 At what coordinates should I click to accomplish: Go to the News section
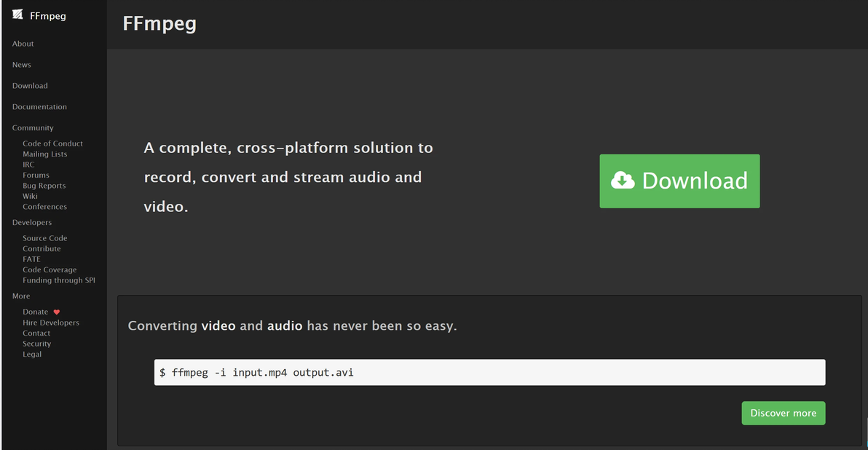tap(22, 65)
